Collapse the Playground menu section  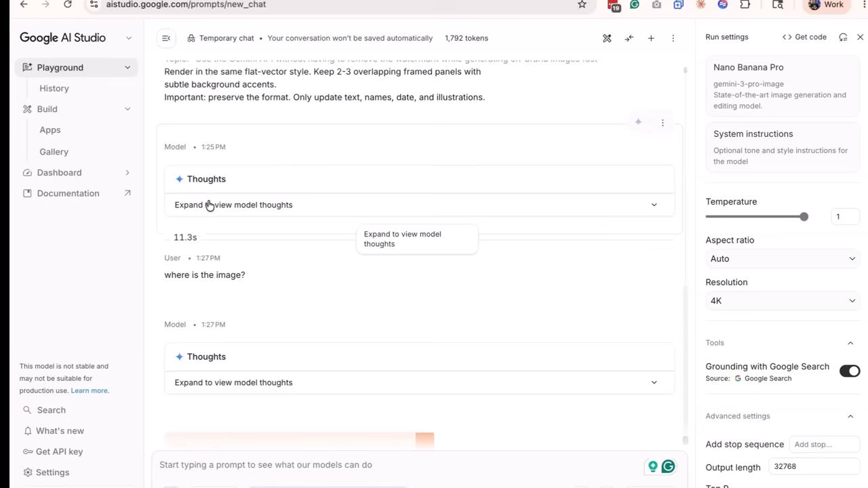click(x=127, y=67)
